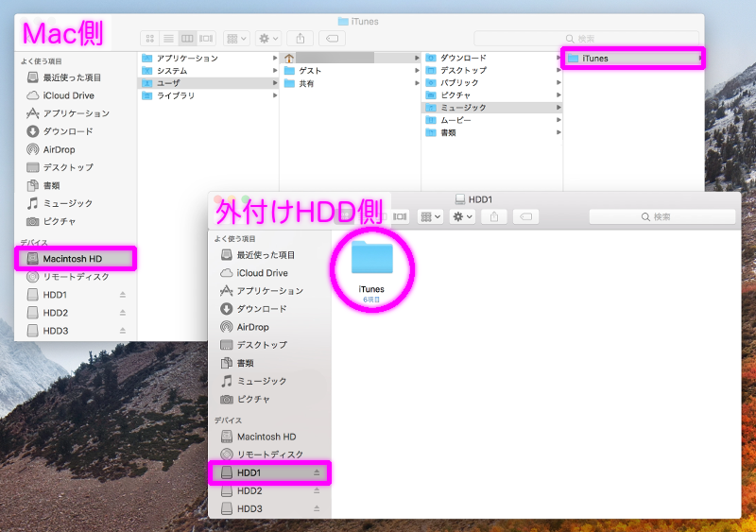Open AirDrop in Mac window sidebar
Image resolution: width=756 pixels, height=532 pixels.
pos(51,149)
